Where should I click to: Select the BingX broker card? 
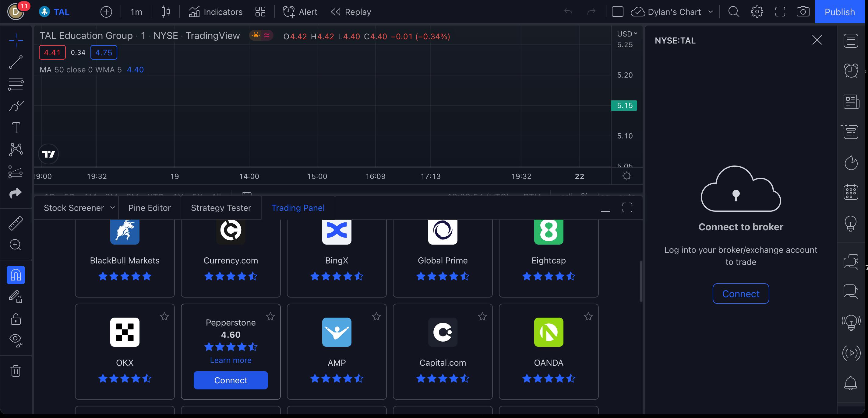(x=337, y=258)
